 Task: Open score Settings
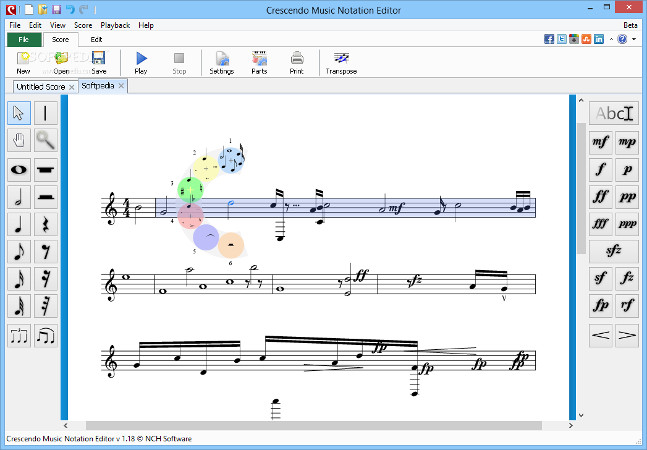click(222, 63)
